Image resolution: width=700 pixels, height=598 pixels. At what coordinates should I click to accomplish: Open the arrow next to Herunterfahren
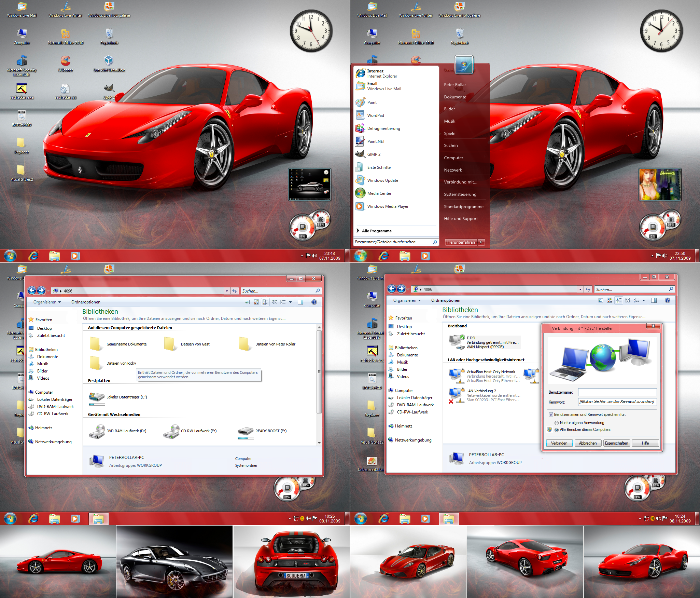(481, 242)
